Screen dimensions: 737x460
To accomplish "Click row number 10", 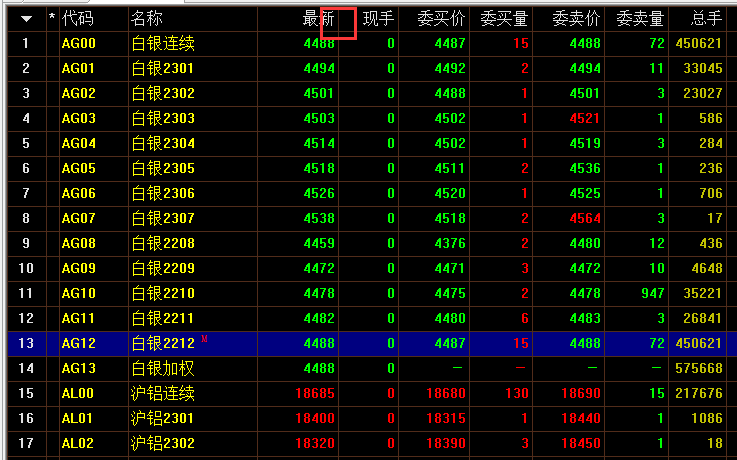I will click(26, 268).
